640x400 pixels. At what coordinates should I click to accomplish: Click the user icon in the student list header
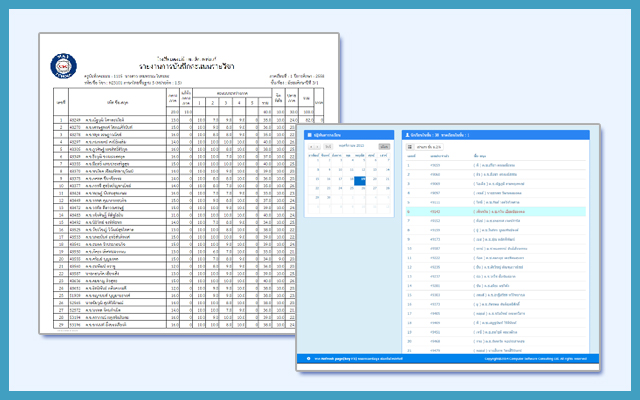point(407,135)
